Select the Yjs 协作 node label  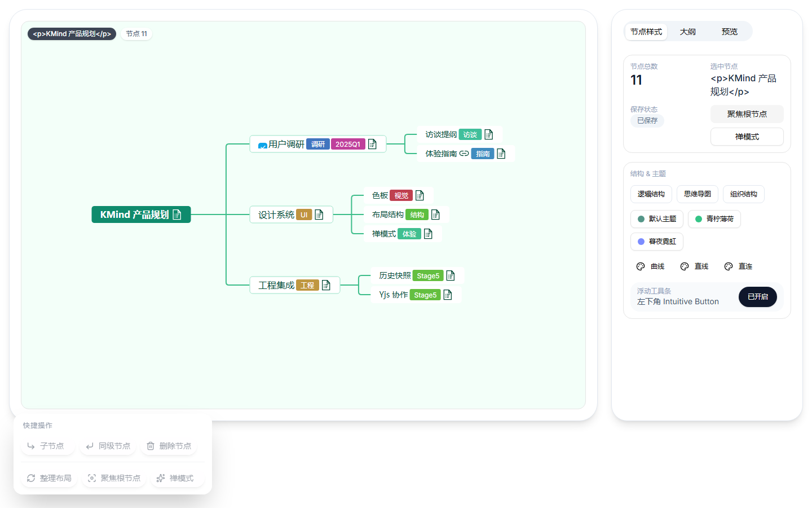394,295
